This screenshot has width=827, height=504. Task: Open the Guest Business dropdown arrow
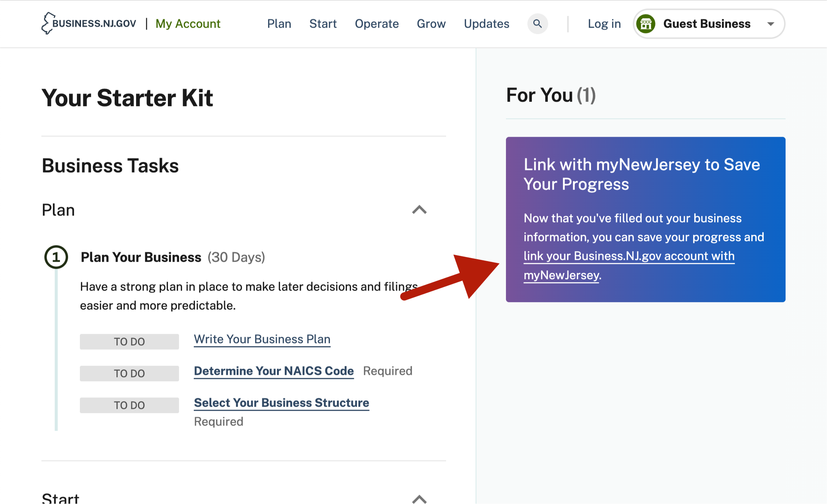[771, 24]
